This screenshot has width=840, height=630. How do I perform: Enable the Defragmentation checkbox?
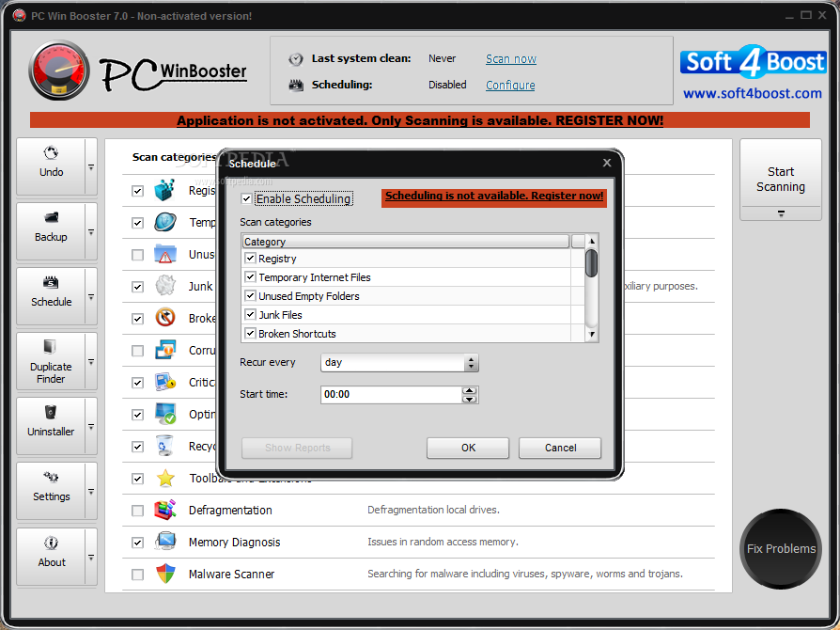click(x=138, y=511)
